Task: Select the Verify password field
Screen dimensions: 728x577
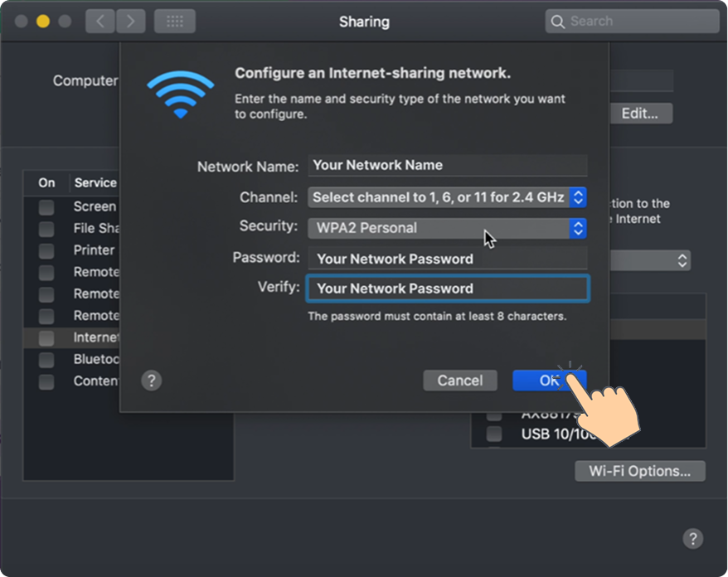Action: coord(447,288)
